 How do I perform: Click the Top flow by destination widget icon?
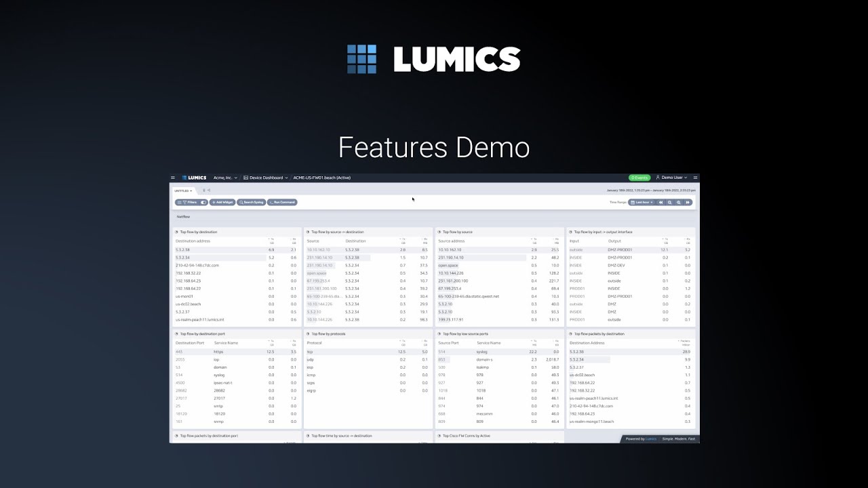pos(177,232)
